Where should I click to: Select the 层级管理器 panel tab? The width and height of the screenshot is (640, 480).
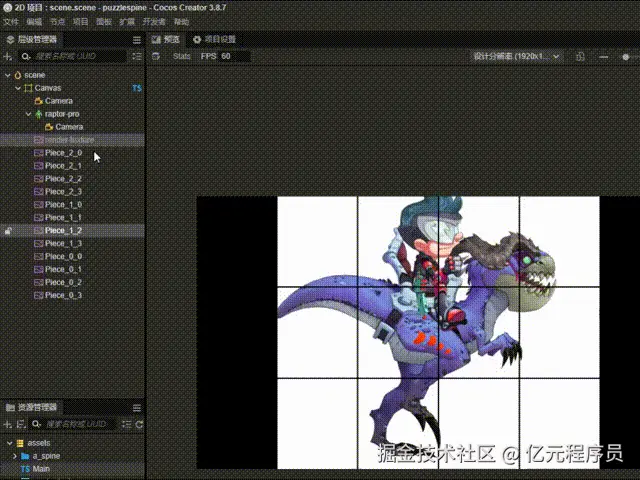coord(32,40)
